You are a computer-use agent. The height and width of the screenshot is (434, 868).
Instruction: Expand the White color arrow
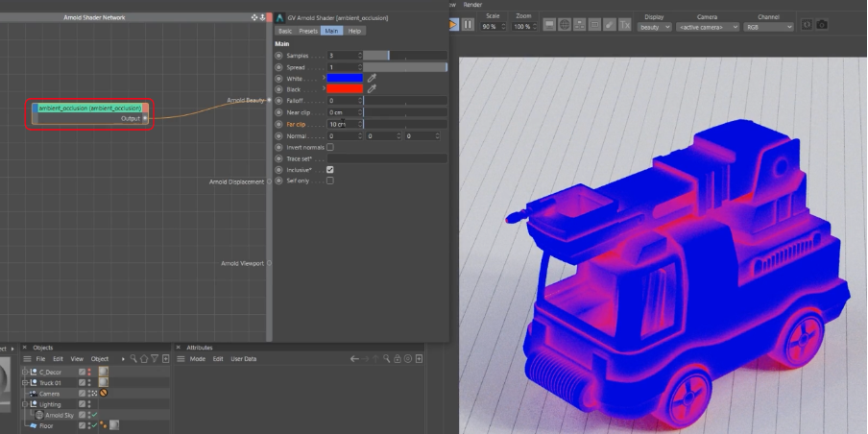tap(324, 78)
